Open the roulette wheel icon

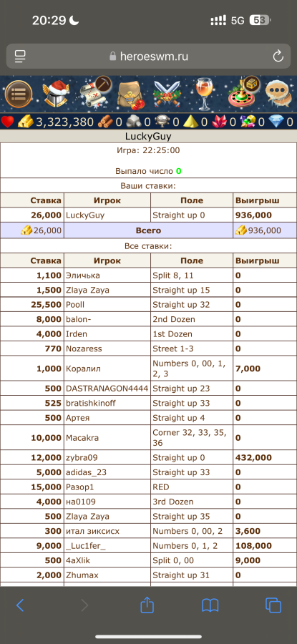click(x=243, y=93)
